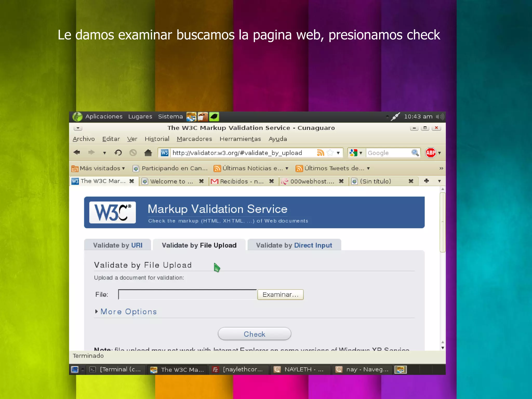The image size is (532, 399).
Task: Close the Recibidos mail tab
Action: point(271,181)
